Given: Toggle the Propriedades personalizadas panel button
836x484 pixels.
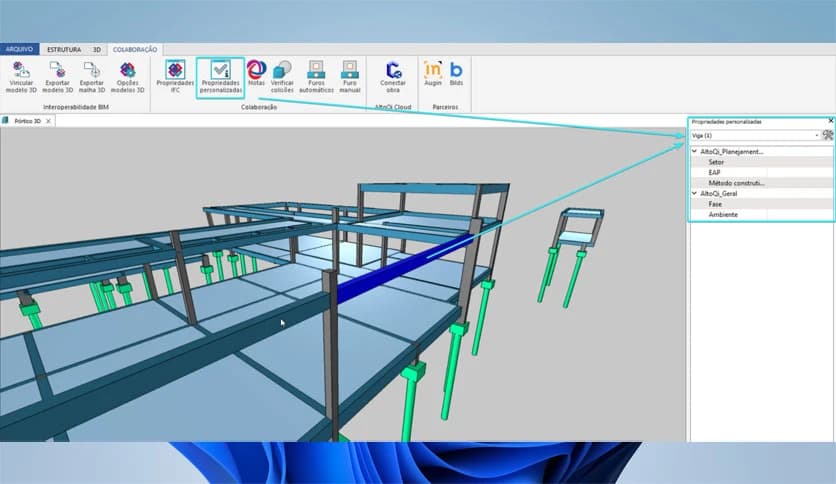Looking at the screenshot, I should 220,78.
